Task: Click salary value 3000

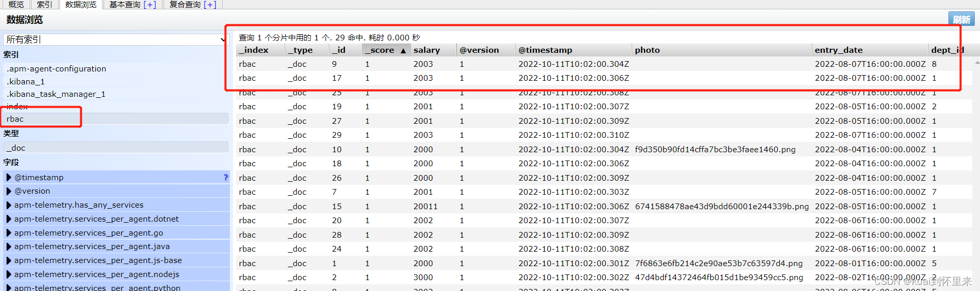Action: pyautogui.click(x=423, y=278)
